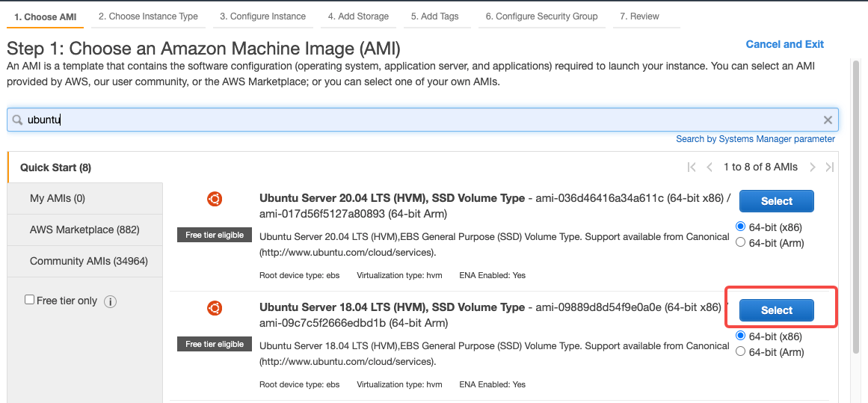Click '1 to 8 of 8 AMIs' text
The width and height of the screenshot is (868, 403).
(x=760, y=167)
